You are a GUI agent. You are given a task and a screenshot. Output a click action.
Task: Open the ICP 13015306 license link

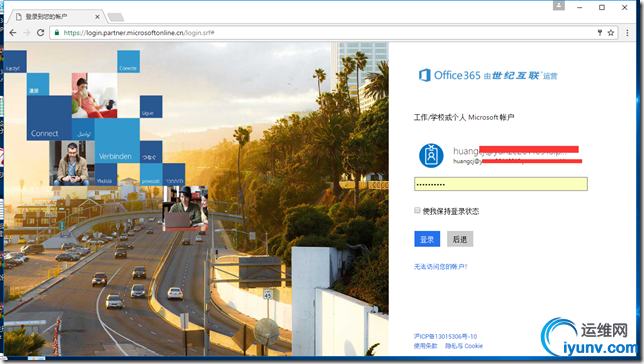445,336
